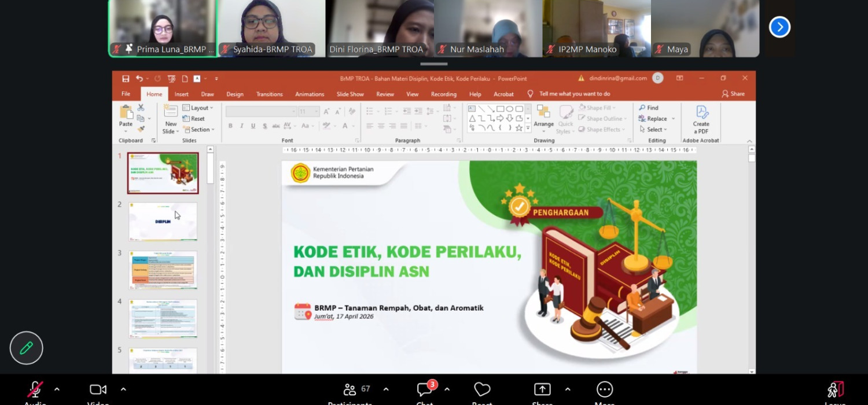Click the Save icon in PowerPoint title bar
Screen dimensions: 868x405
point(126,79)
